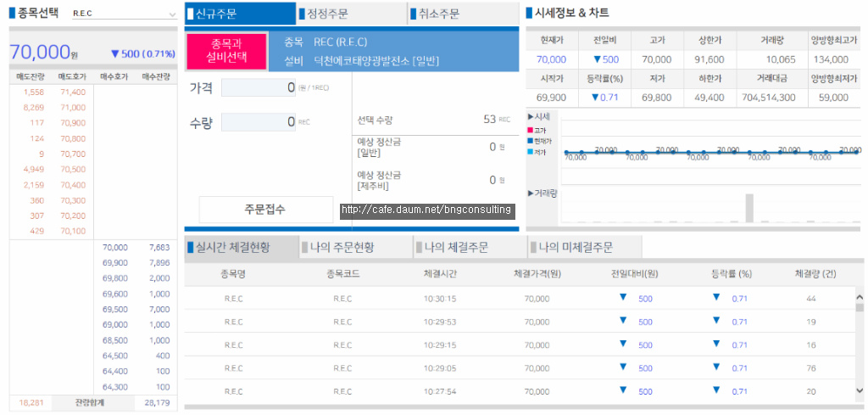This screenshot has height=415, width=868.
Task: Select the sell quote price 70,200
Action: point(73,216)
